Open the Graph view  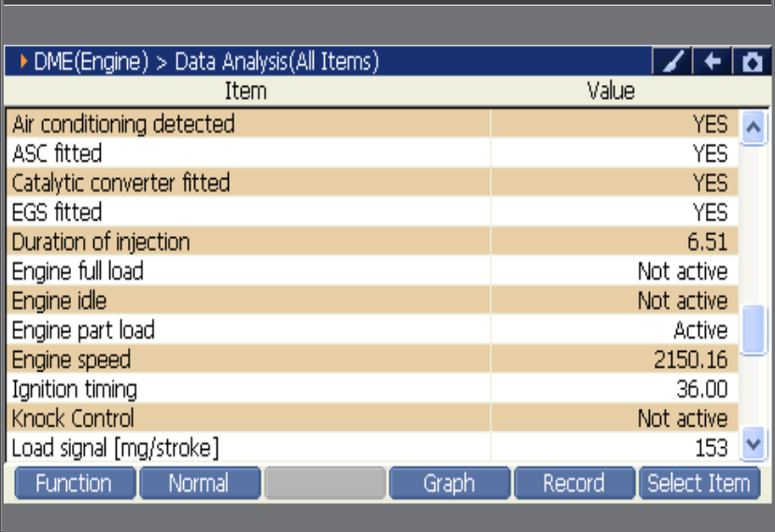[449, 483]
